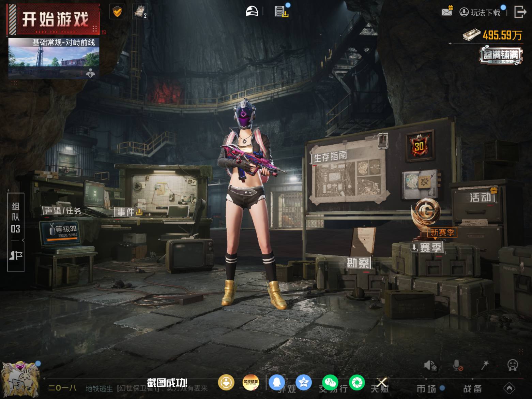Click the 开始游戏 start game button
Screen dimensions: 532x399
click(x=54, y=19)
